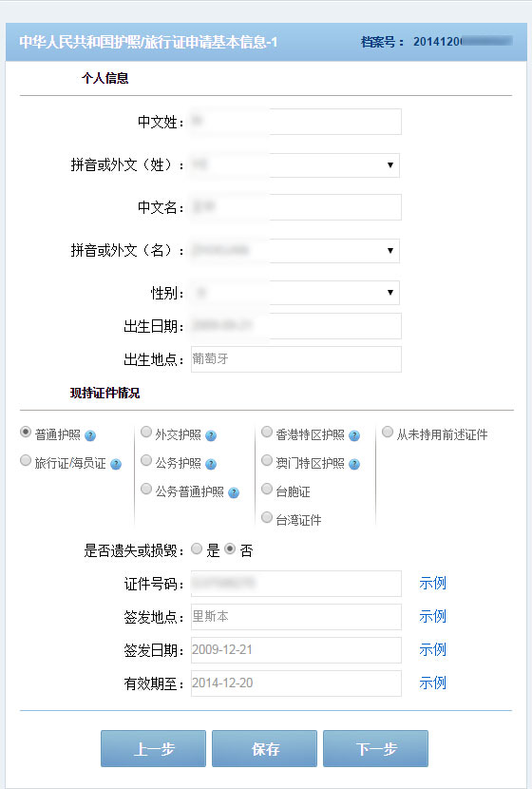
Task: Show help for 旅行证/海员证
Action: tap(116, 464)
